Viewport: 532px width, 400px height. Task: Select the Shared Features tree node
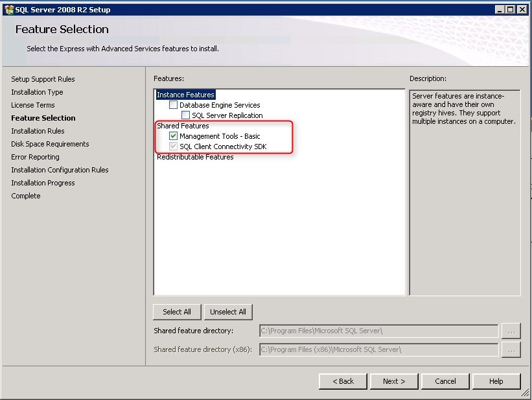[183, 126]
